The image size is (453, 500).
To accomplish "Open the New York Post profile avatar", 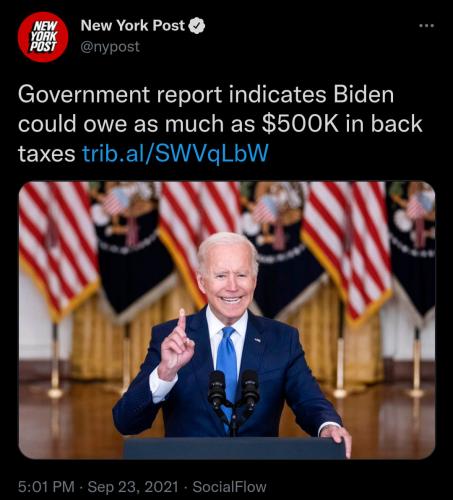I will pyautogui.click(x=43, y=37).
